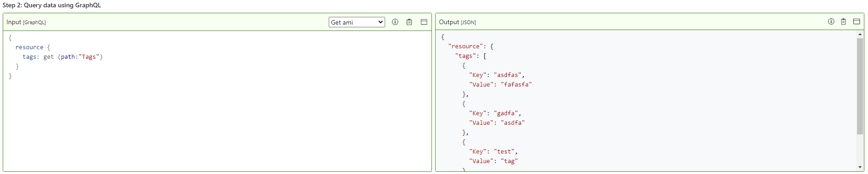Open the Output panel info icon
Viewport: 868px width, 174px height.
point(831,21)
